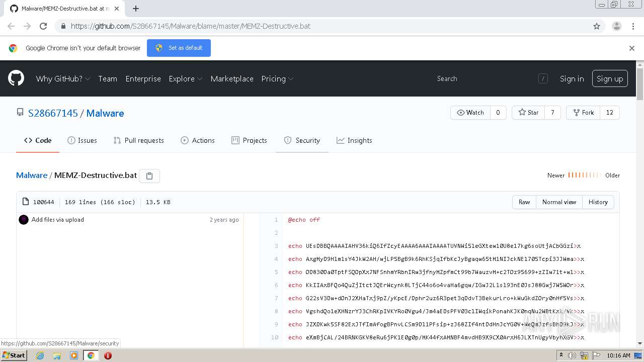Click browser forward arrow
Image resolution: width=644 pixels, height=362 pixels.
click(27, 26)
